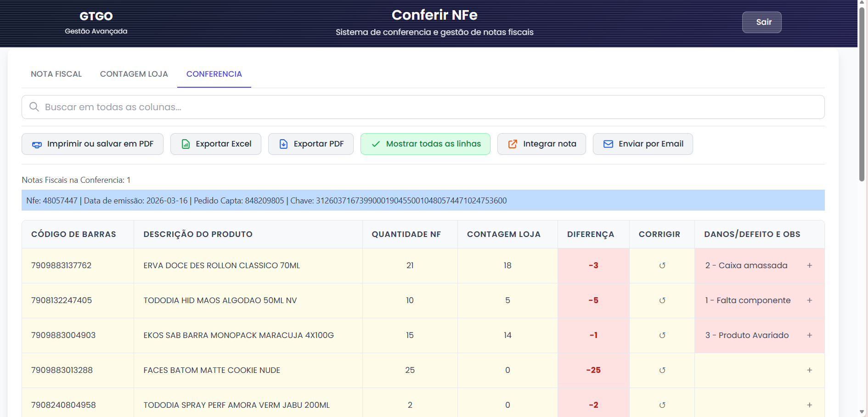Image resolution: width=868 pixels, height=417 pixels.
Task: Click TODODIA SPRAY PERF AMORA VERM JABU 200ML
Action: pos(237,405)
